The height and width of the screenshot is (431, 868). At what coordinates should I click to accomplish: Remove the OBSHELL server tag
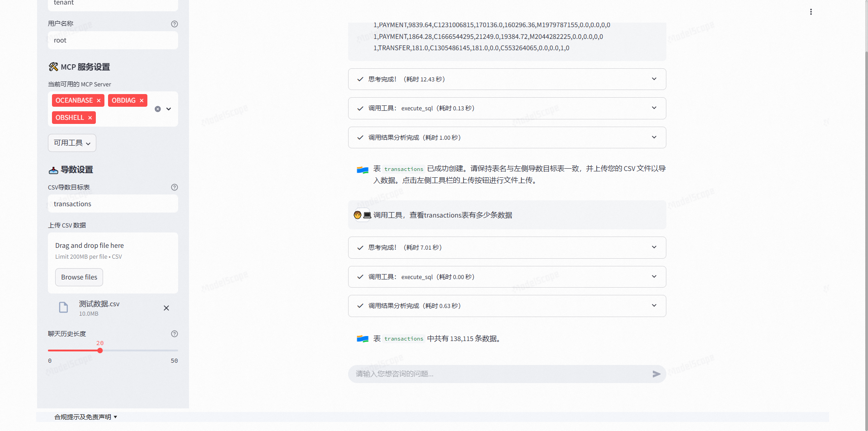click(x=90, y=118)
